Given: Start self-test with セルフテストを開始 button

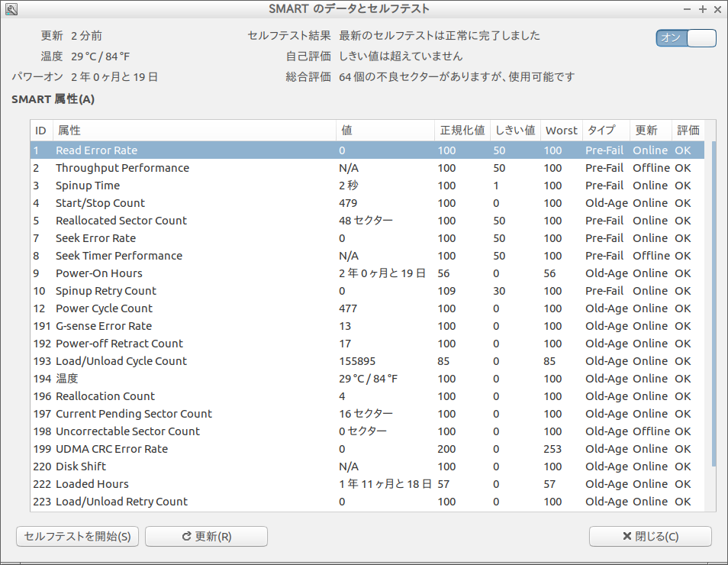Looking at the screenshot, I should click(x=78, y=536).
